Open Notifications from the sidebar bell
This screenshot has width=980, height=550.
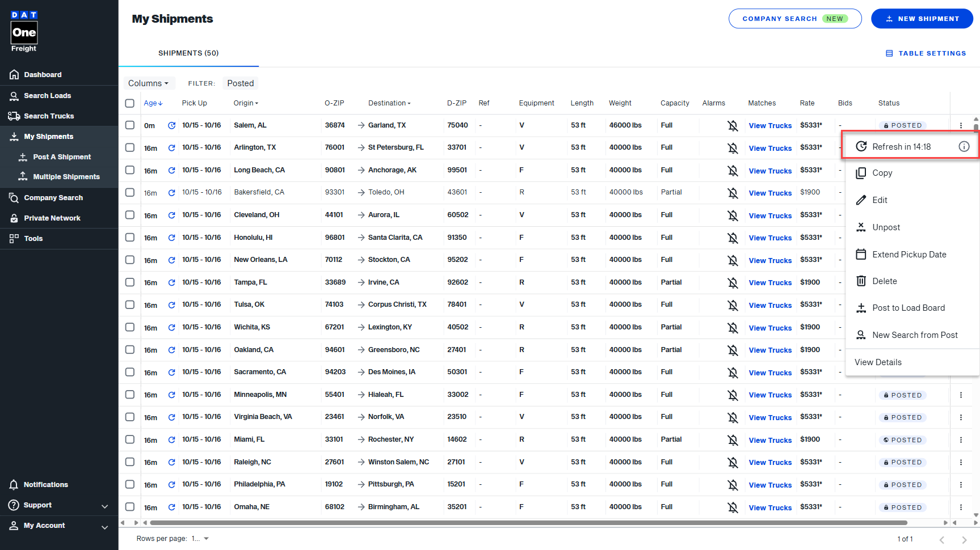pyautogui.click(x=14, y=485)
